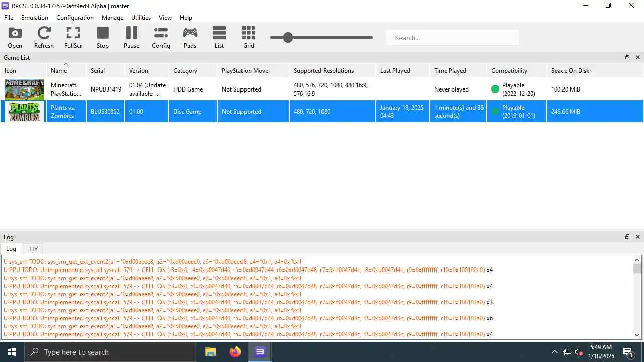Click the BLUS30852 serial cell
The width and height of the screenshot is (644, 362).
coord(105,112)
